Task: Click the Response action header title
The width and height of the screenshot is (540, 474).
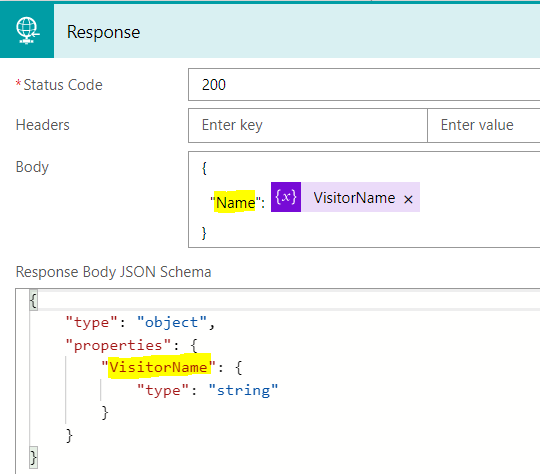Action: [103, 32]
